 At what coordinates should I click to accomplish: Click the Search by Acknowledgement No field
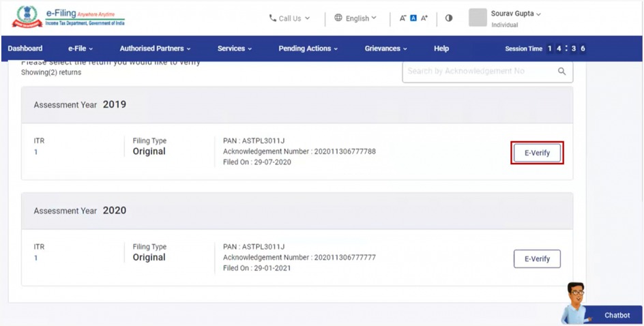click(x=478, y=71)
